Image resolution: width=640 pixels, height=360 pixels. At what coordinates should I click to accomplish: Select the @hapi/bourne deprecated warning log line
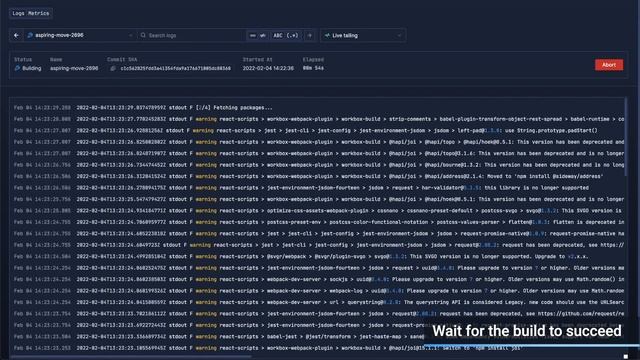click(318, 165)
